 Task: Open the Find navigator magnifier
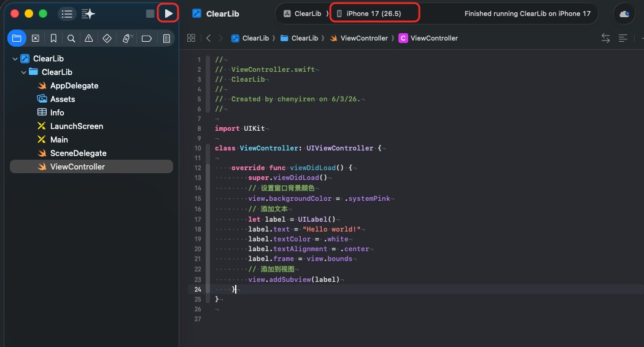(71, 38)
